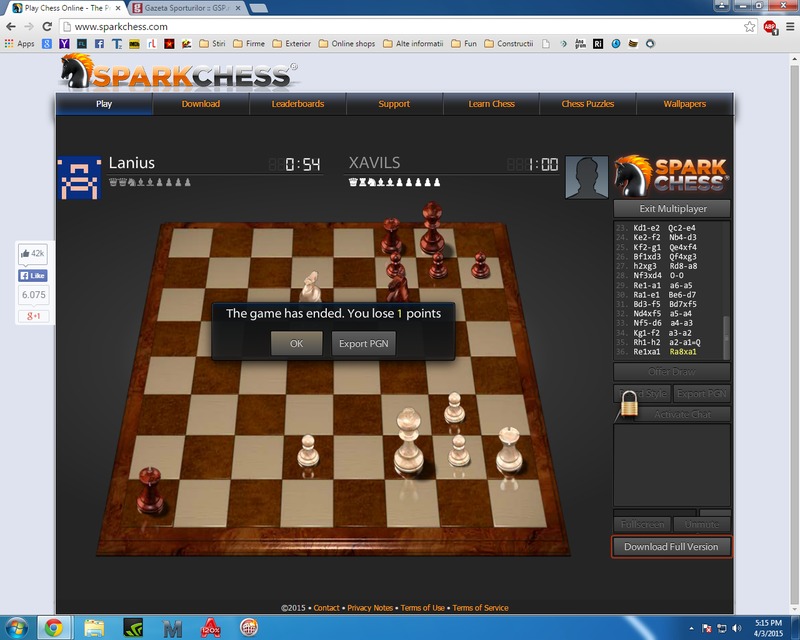Open the Stiri bookmarks folder
The width and height of the screenshot is (800, 640).
coord(212,44)
